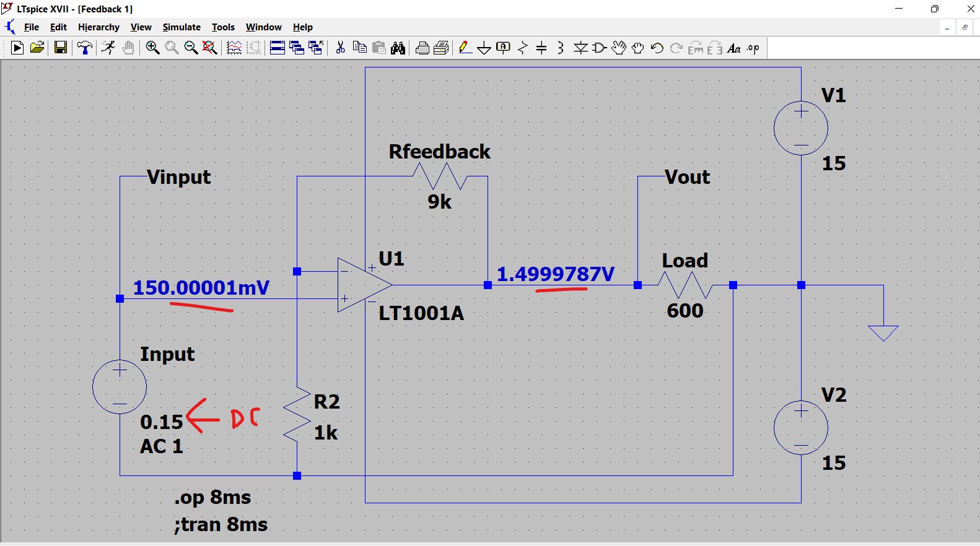Click the Paste clipboard icon
This screenshot has width=980, height=546.
379,48
